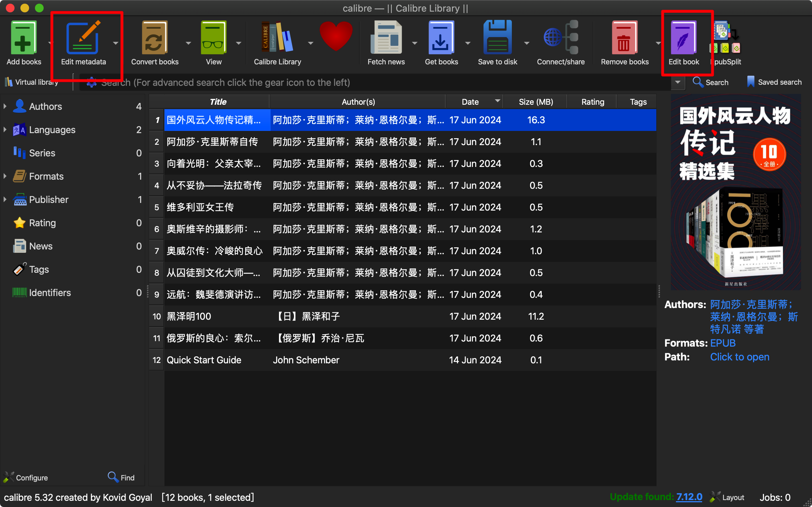812x507 pixels.
Task: Click the Convert books icon
Action: pos(154,38)
